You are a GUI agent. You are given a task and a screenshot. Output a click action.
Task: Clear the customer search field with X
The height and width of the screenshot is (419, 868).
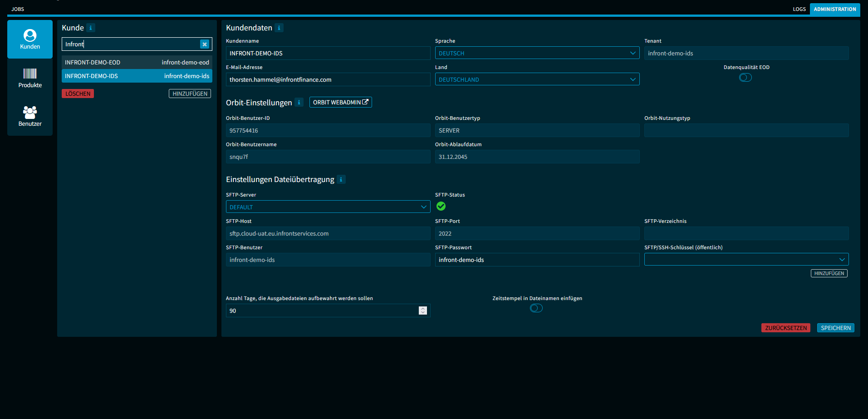coord(205,44)
